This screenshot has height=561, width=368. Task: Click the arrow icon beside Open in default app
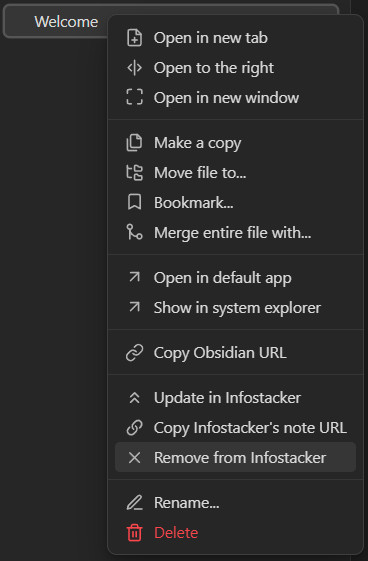click(x=134, y=277)
